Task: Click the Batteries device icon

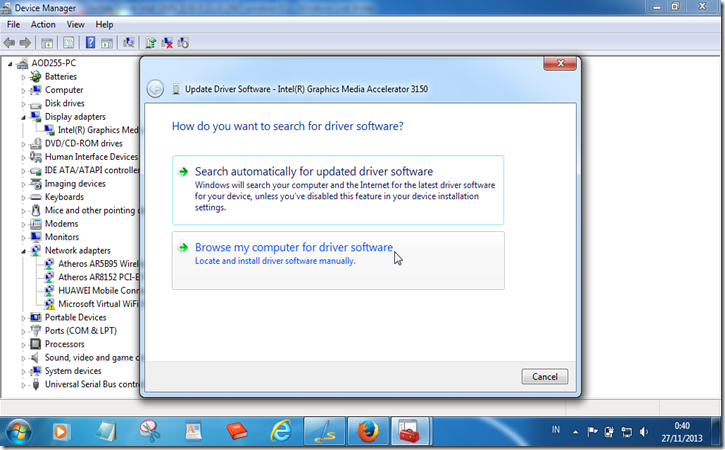Action: [35, 77]
